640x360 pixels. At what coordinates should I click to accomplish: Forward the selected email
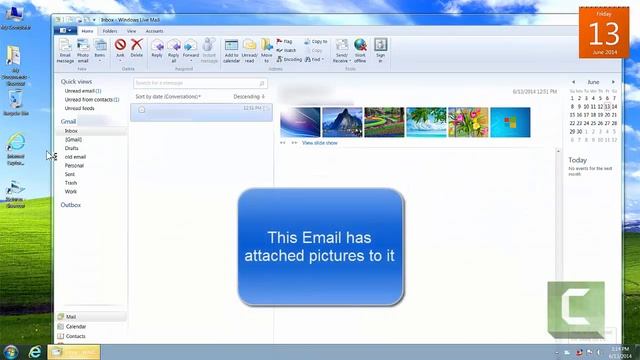coord(191,51)
